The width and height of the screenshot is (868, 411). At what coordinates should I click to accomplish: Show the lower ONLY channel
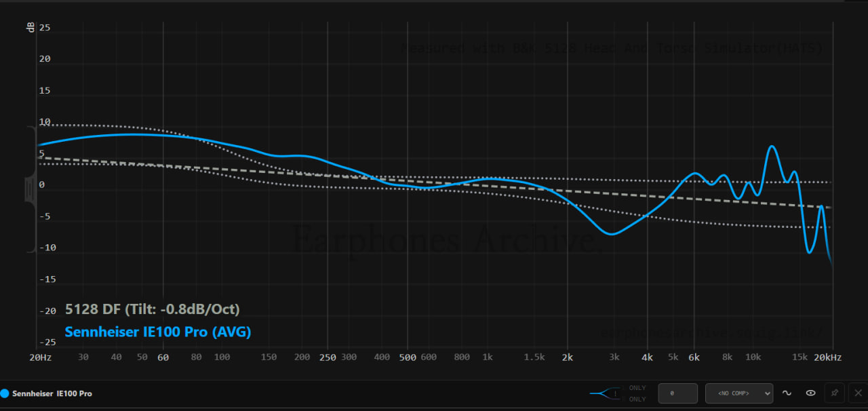click(x=637, y=399)
